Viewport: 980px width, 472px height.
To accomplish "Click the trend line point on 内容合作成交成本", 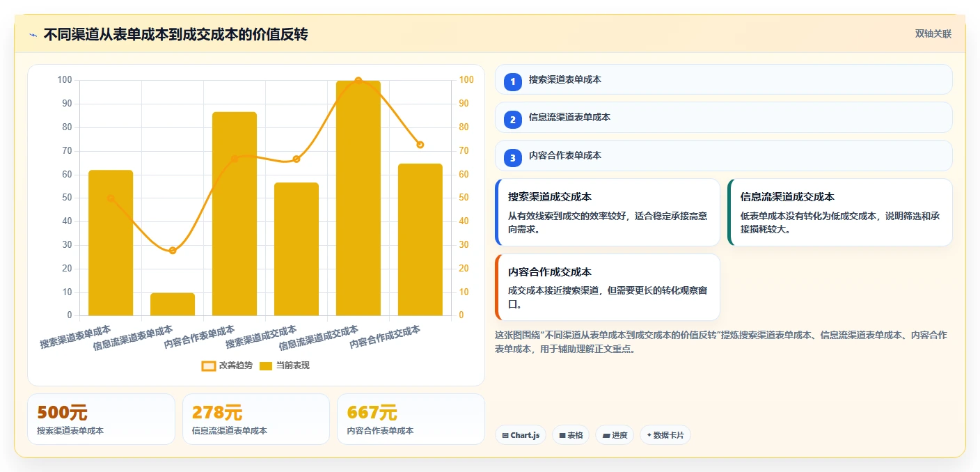I will pyautogui.click(x=420, y=145).
